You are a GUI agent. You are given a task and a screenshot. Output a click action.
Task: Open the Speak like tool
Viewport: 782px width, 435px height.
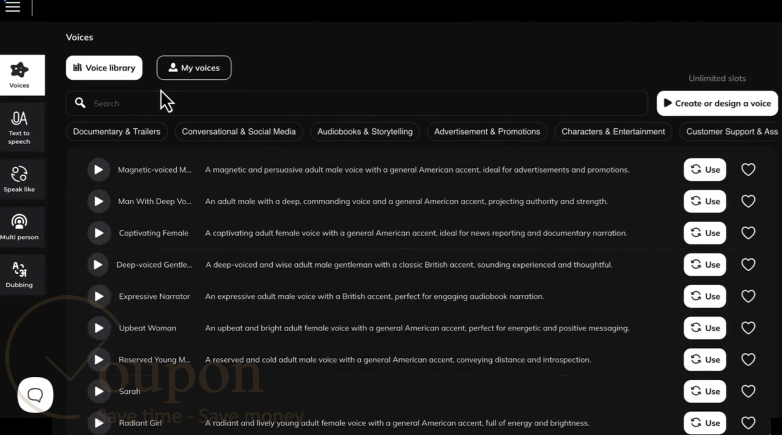20,179
